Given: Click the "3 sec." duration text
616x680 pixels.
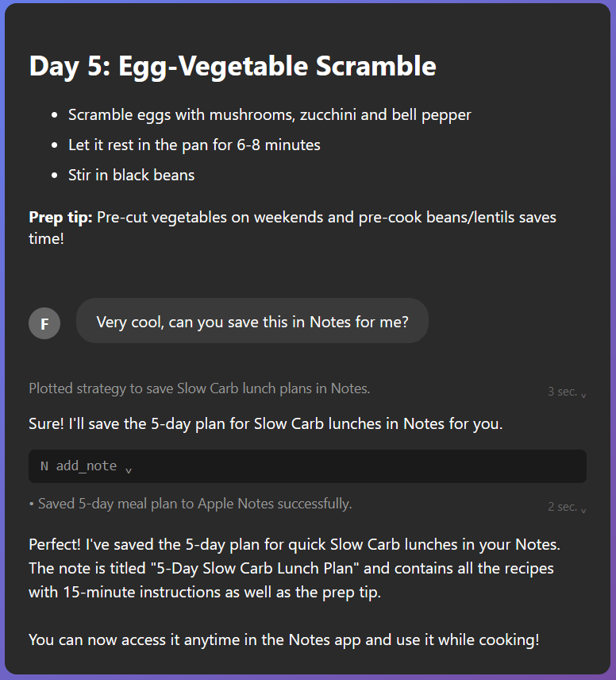Looking at the screenshot, I should 561,392.
